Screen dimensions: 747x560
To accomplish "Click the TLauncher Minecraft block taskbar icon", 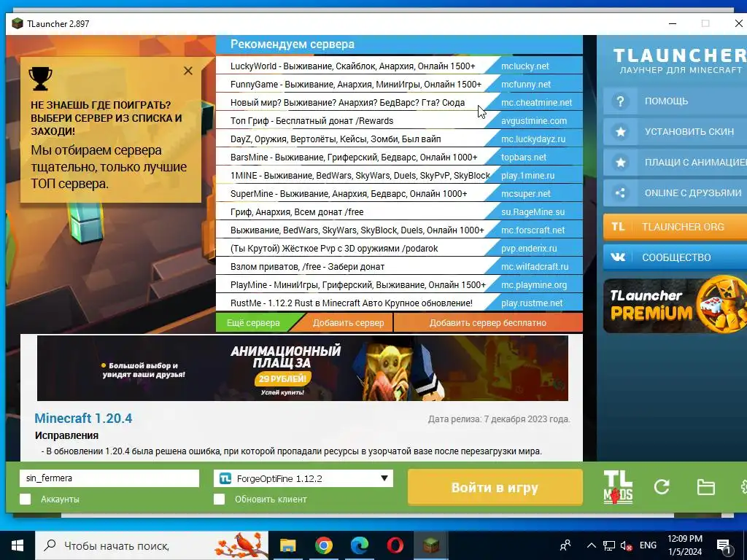I will pos(430,545).
